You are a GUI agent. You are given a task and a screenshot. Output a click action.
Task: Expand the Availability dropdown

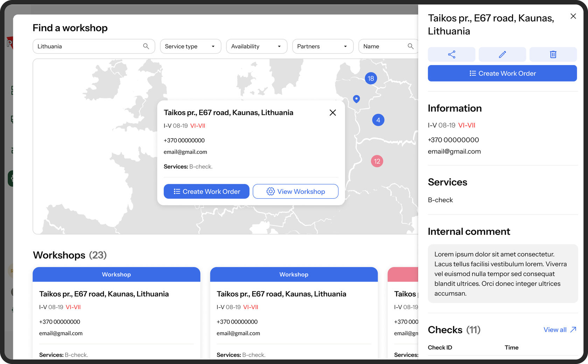pyautogui.click(x=257, y=46)
